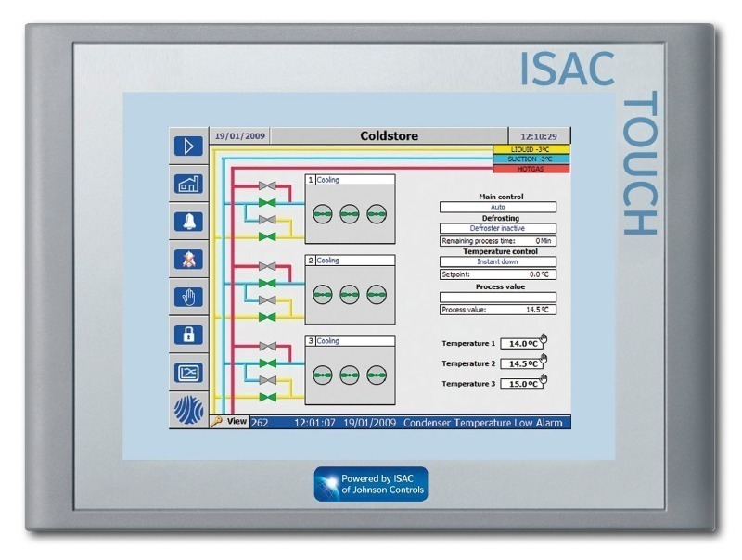Click the alarm number 262 in status bar
The width and height of the screenshot is (742, 560).
[x=260, y=423]
